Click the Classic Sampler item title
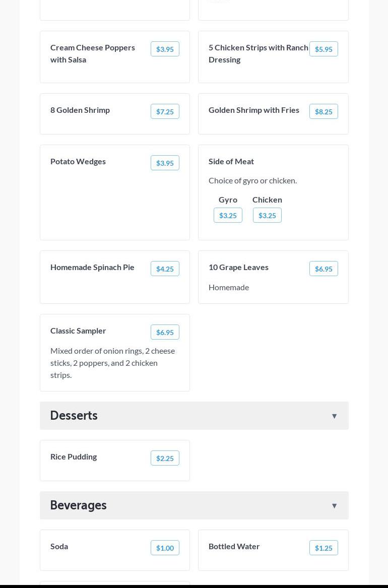Viewport: 388px width, 588px height. tap(78, 331)
